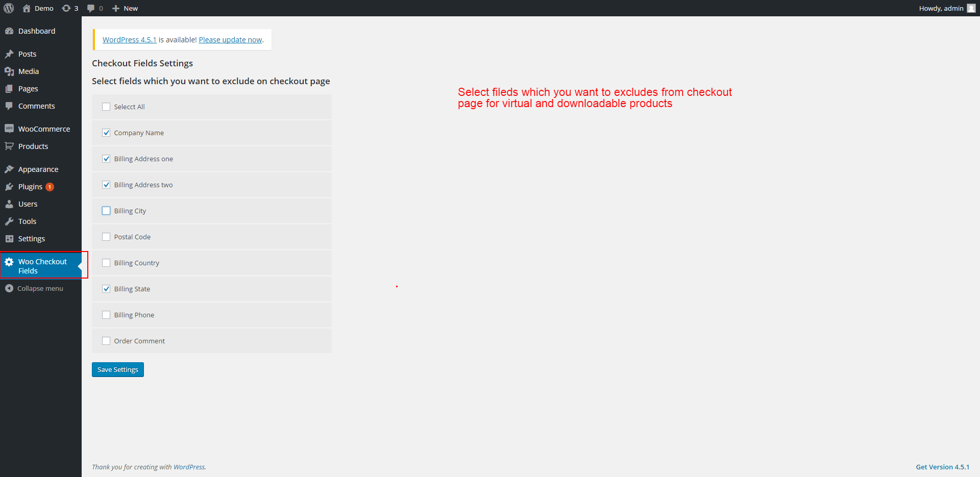Check the Billing Country checkbox
Viewport: 980px width, 477px height.
(106, 263)
